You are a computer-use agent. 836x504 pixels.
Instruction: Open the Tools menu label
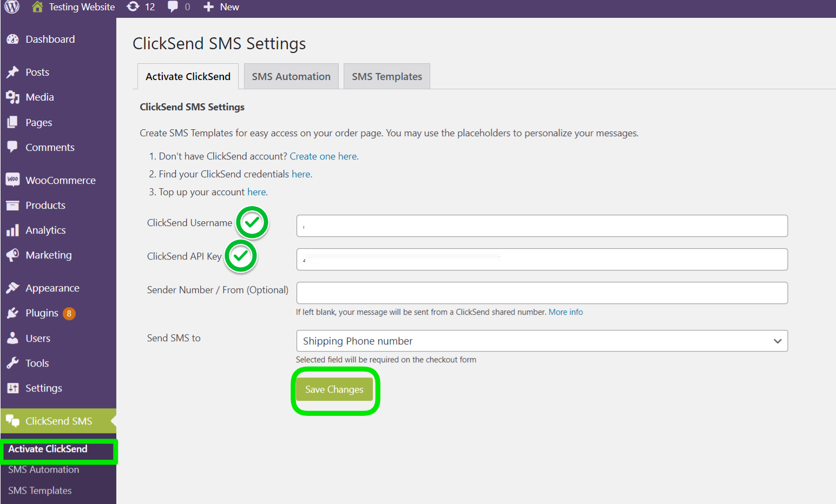pos(37,363)
